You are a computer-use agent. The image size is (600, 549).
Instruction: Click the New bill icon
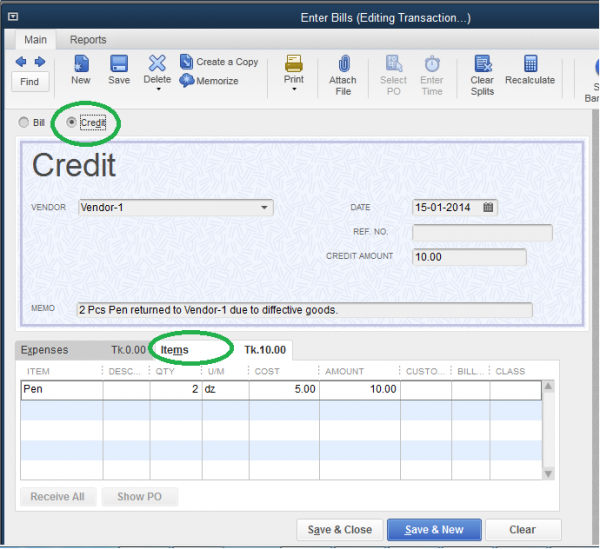pyautogui.click(x=81, y=64)
